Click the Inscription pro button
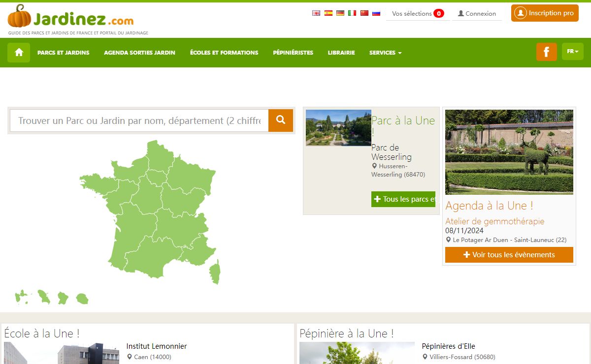This screenshot has height=364, width=591. [544, 13]
